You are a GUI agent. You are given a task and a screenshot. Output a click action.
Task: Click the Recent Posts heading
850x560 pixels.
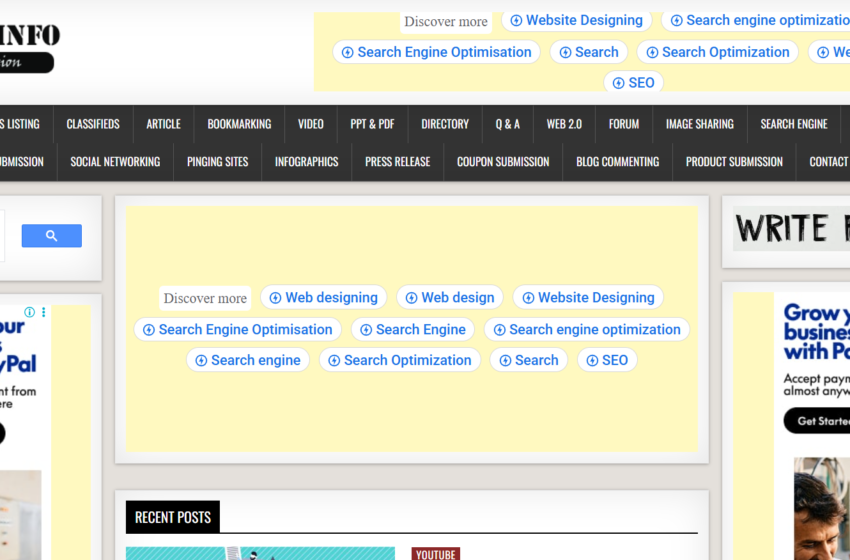coord(173,517)
